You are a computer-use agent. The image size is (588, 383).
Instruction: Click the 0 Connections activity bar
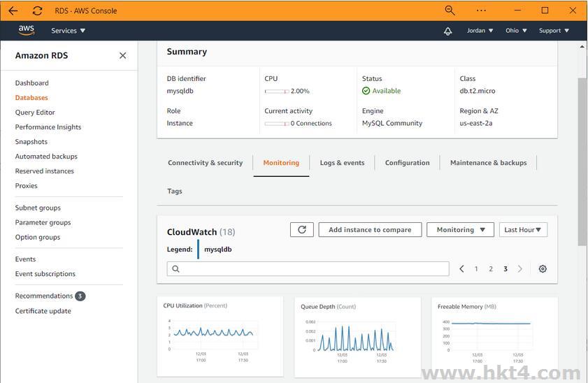pyautogui.click(x=277, y=123)
